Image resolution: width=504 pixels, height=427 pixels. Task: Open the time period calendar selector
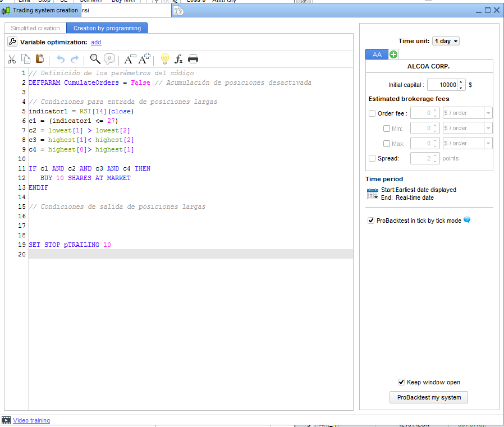point(373,194)
